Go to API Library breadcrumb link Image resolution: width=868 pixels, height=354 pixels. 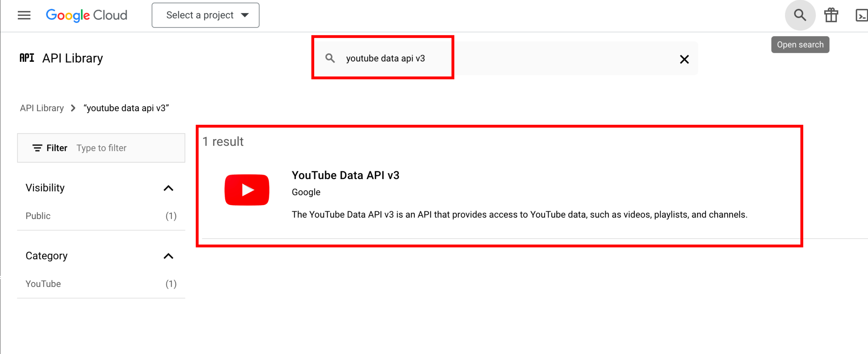point(42,108)
